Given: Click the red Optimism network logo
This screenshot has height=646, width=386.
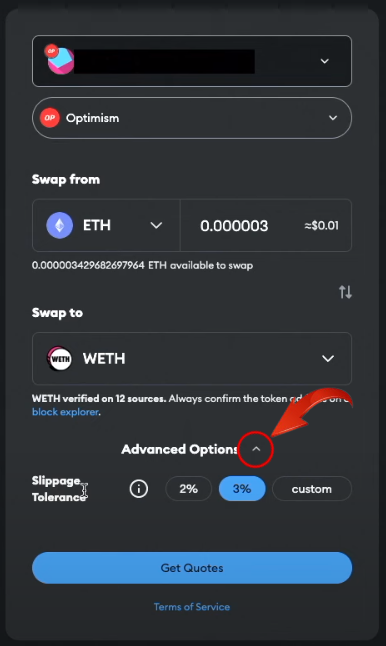Looking at the screenshot, I should click(50, 118).
